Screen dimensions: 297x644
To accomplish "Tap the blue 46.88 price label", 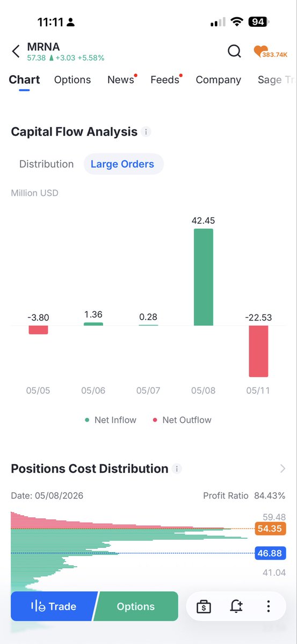I will pos(271,553).
